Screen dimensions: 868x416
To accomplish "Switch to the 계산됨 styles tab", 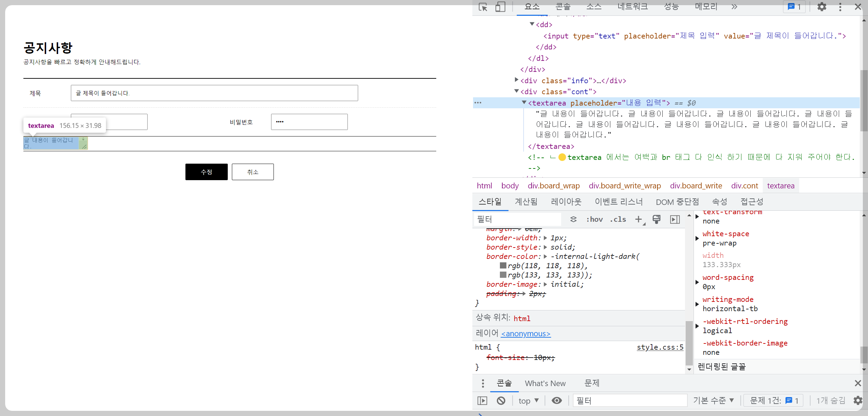I will 526,202.
